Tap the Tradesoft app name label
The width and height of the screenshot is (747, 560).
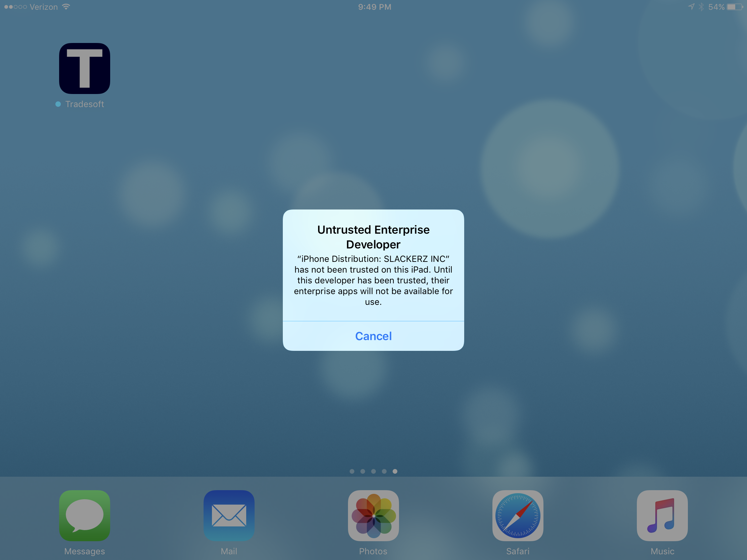(84, 104)
